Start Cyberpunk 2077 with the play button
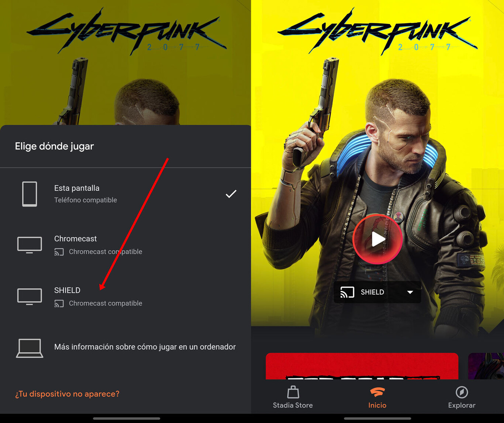The image size is (504, 423). (x=377, y=239)
